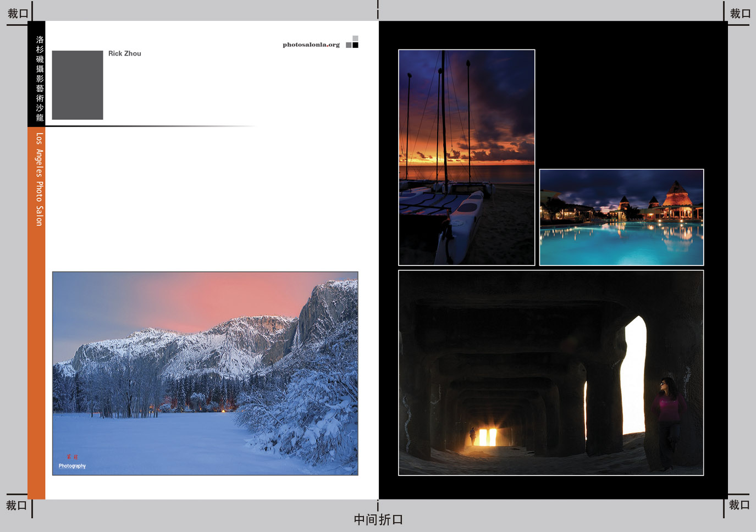This screenshot has height=532, width=756.
Task: Click the 中间折口 center fold label
Action: click(x=378, y=519)
